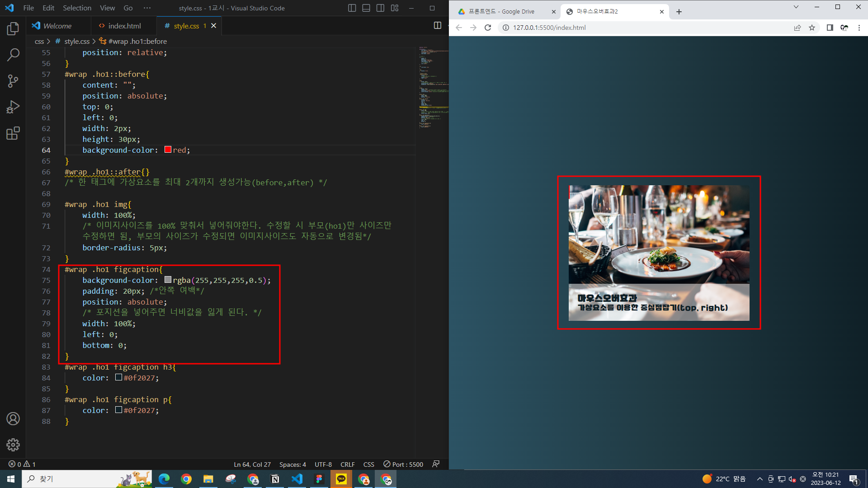Click the Accounts icon in activity bar
Image resolution: width=868 pixels, height=488 pixels.
(x=13, y=418)
